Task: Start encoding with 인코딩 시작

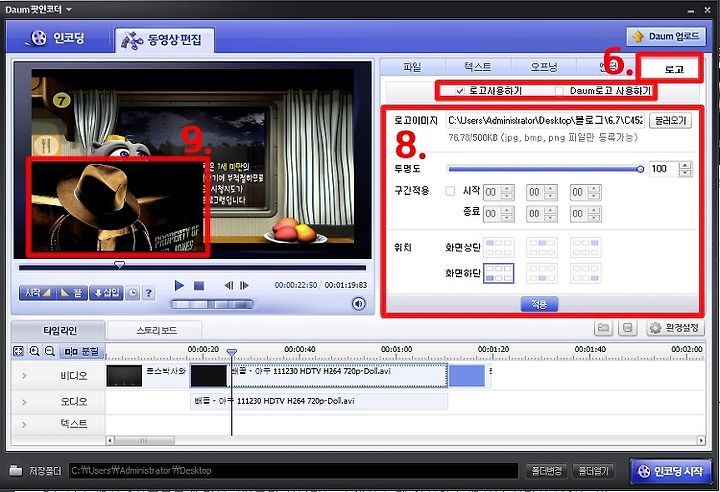Action: tap(670, 471)
